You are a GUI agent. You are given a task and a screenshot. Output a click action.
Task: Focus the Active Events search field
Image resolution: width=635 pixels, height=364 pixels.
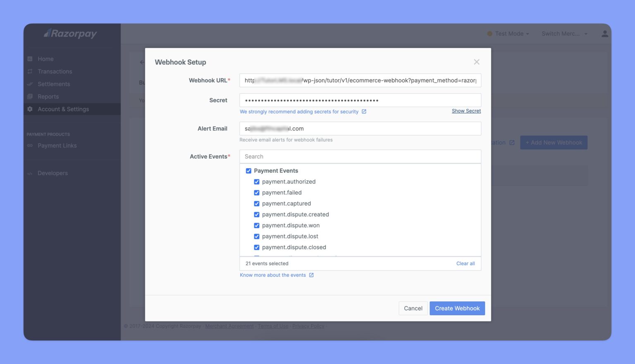[x=360, y=157]
